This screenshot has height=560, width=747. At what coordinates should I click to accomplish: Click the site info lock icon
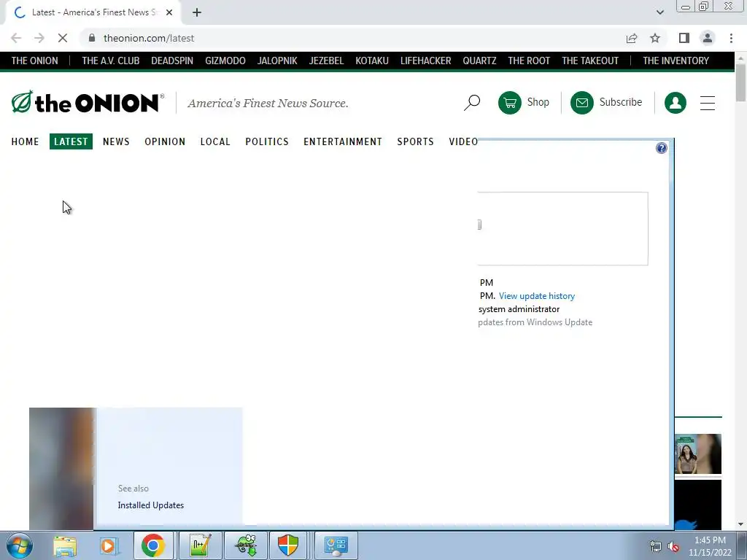click(x=92, y=38)
